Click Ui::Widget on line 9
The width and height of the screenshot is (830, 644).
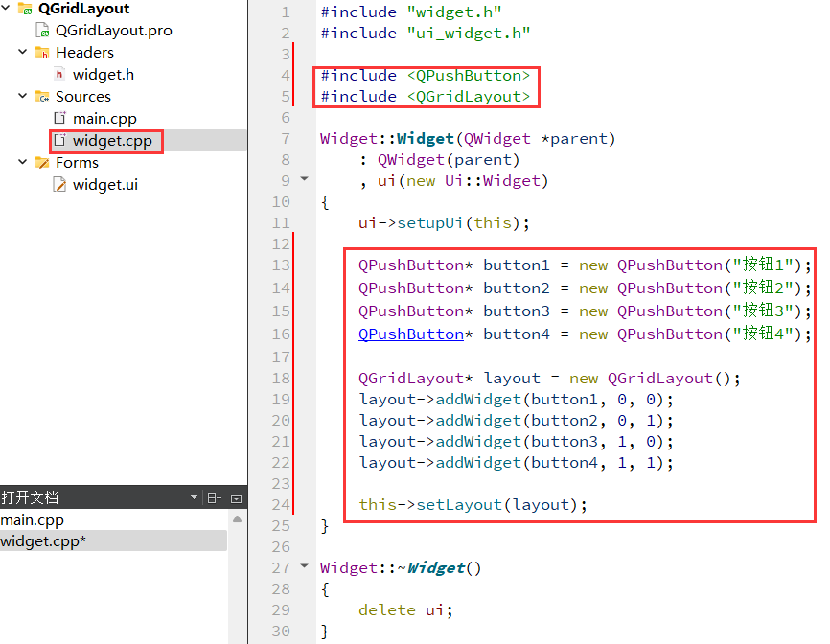tap(493, 181)
